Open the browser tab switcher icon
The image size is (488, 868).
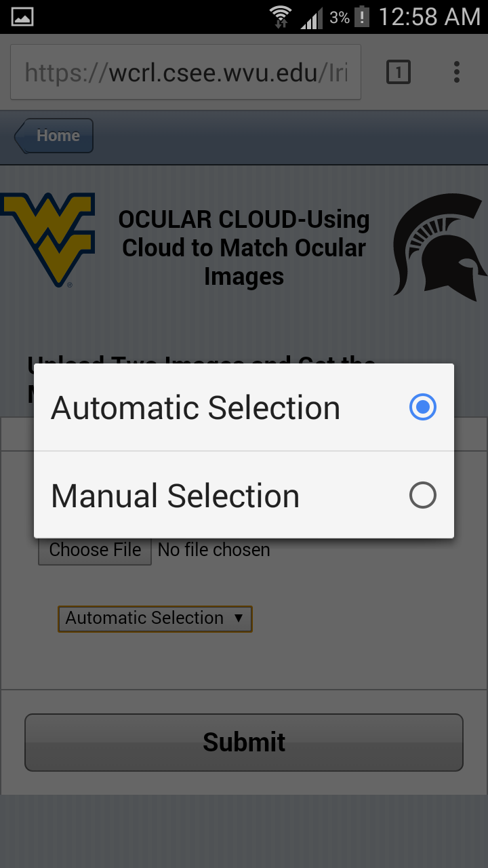399,72
